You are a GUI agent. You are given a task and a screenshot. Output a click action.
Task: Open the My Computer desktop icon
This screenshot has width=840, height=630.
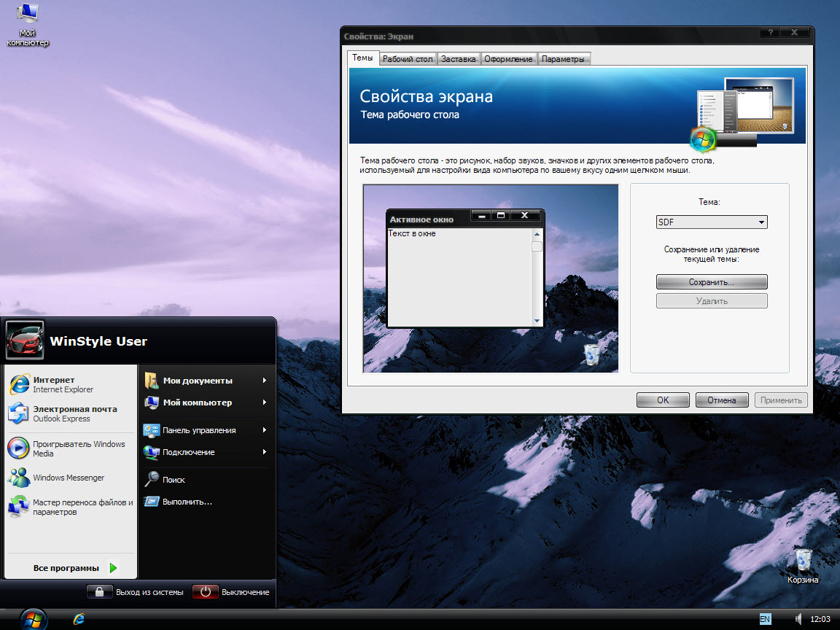point(27,25)
